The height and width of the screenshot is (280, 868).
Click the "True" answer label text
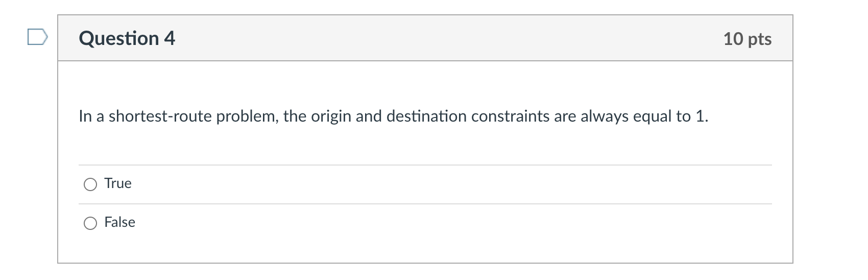coord(118,183)
